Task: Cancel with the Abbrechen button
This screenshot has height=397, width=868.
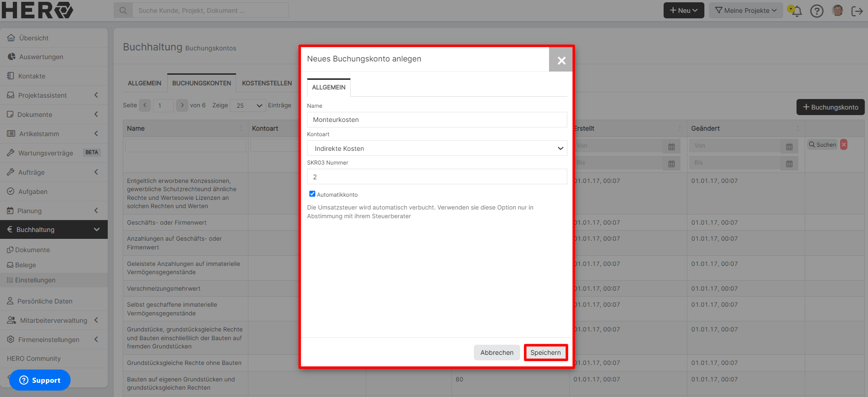Action: coord(497,353)
